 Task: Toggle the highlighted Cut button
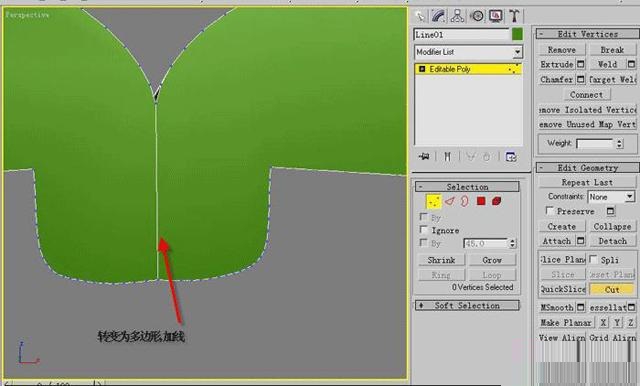(612, 289)
